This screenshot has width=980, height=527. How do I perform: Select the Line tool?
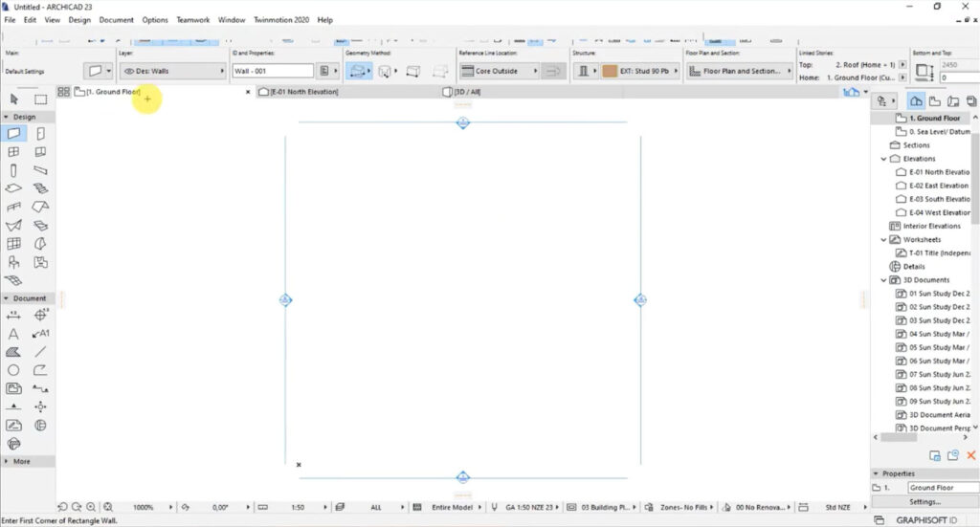41,352
